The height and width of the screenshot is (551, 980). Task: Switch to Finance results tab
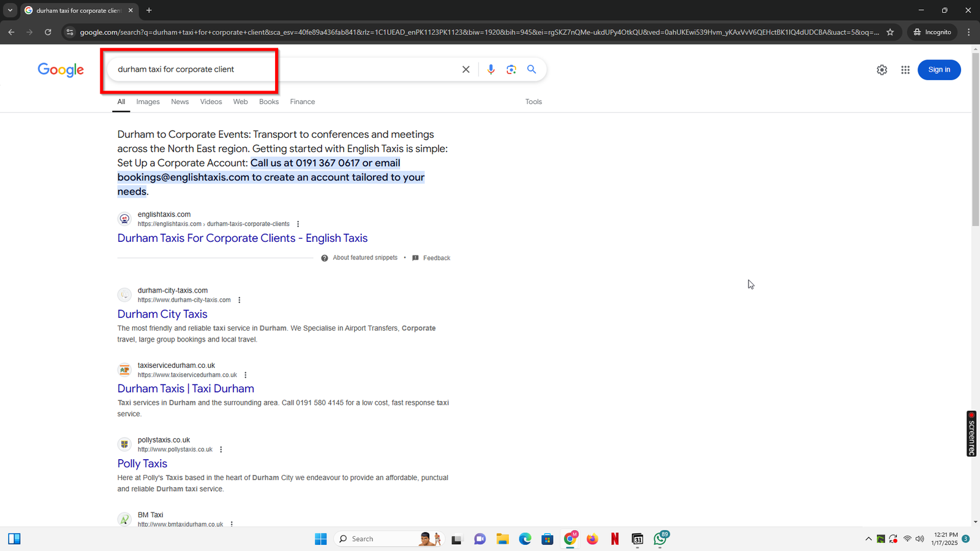(303, 102)
